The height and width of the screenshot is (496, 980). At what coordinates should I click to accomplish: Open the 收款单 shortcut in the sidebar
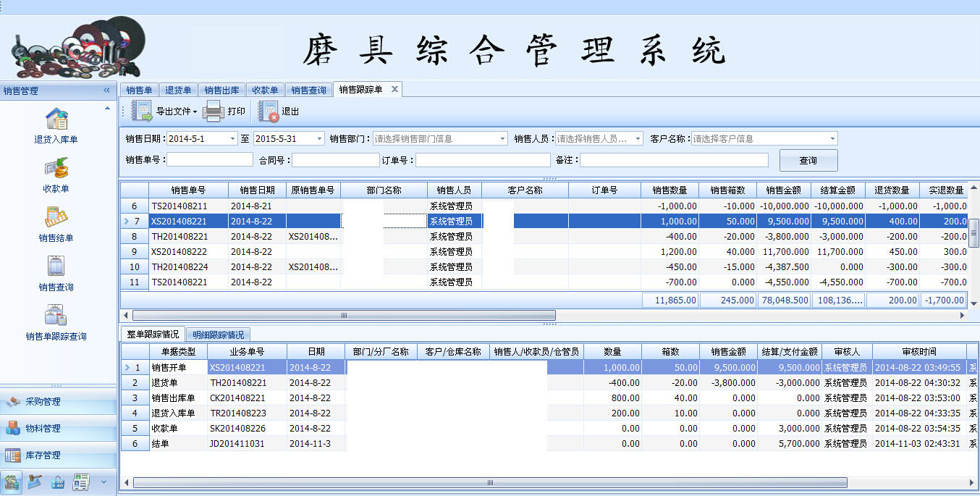(x=56, y=175)
